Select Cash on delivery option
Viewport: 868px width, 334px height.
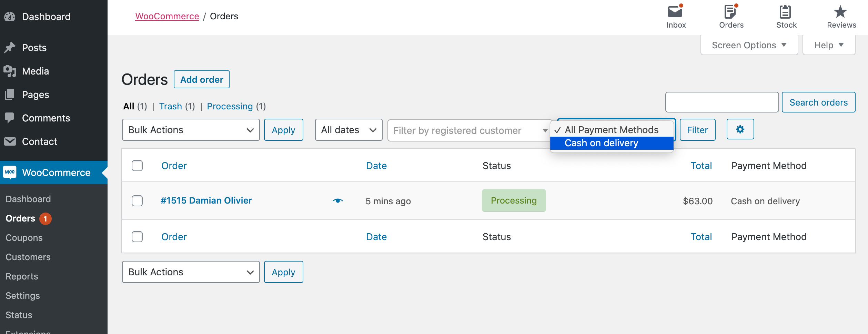[x=601, y=143]
